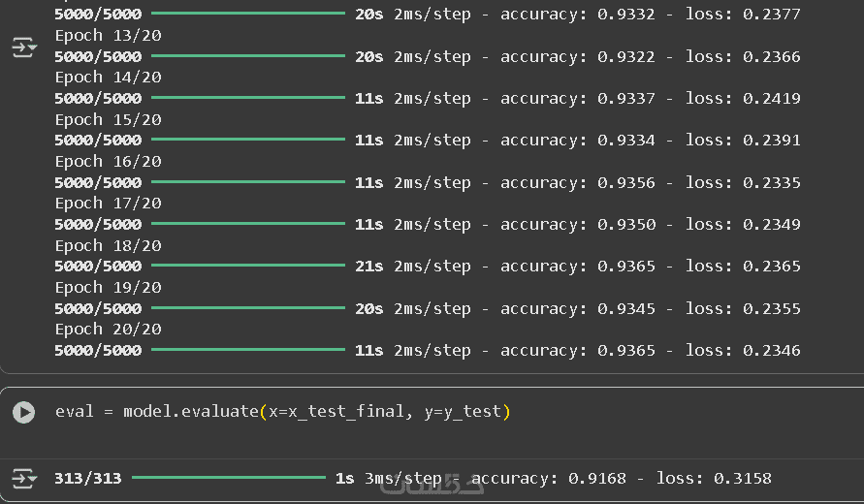Click the test accuracy value 0.9168
864x504 pixels.
coord(596,479)
